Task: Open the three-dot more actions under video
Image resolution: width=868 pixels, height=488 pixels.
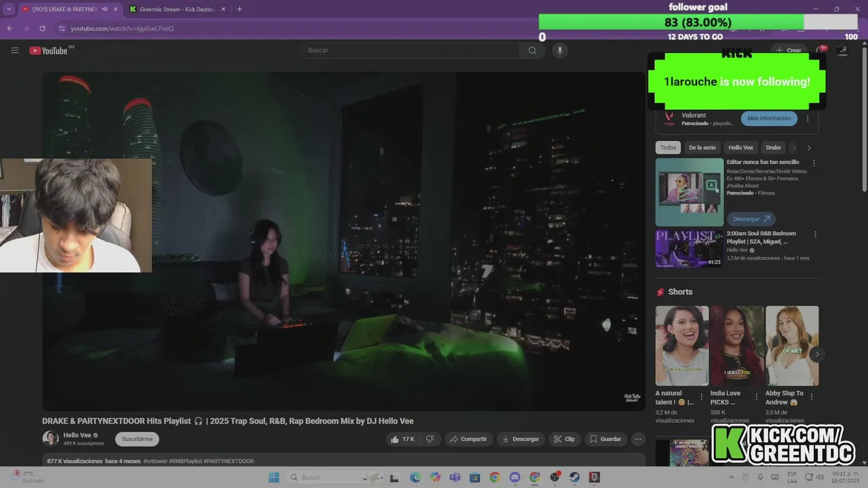Action: click(638, 439)
